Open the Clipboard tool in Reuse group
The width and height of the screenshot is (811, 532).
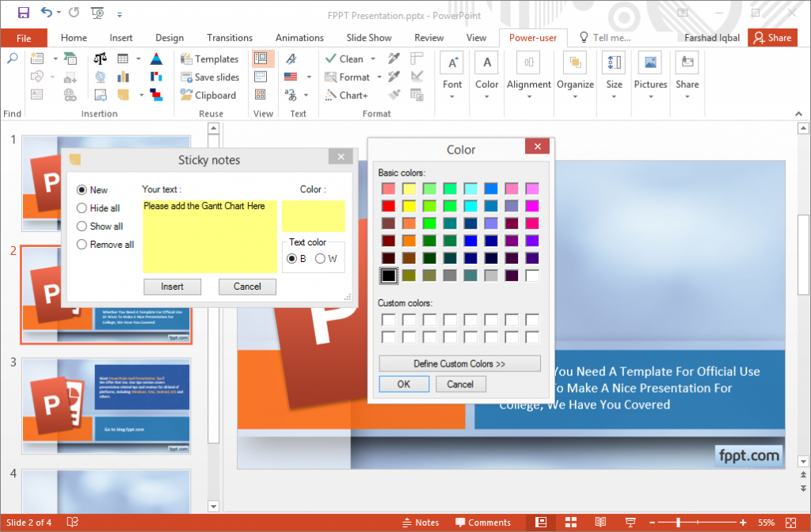[x=211, y=95]
